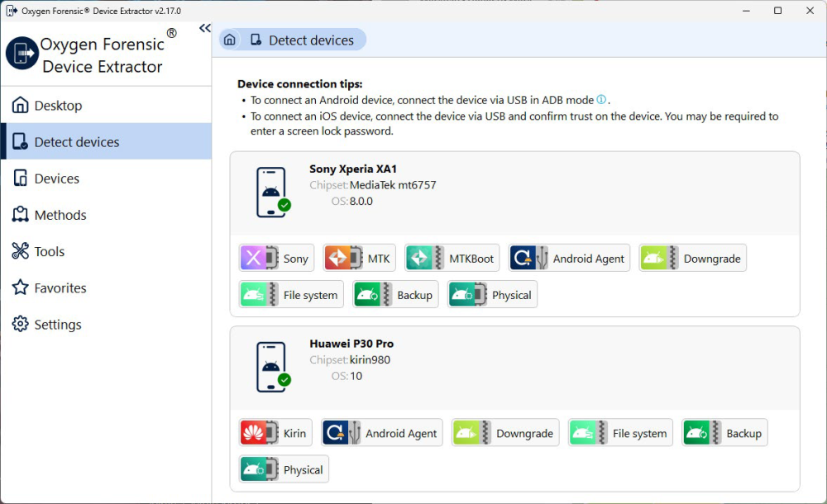This screenshot has height=504, width=827.
Task: Show Favorites from the sidebar
Action: pos(60,288)
